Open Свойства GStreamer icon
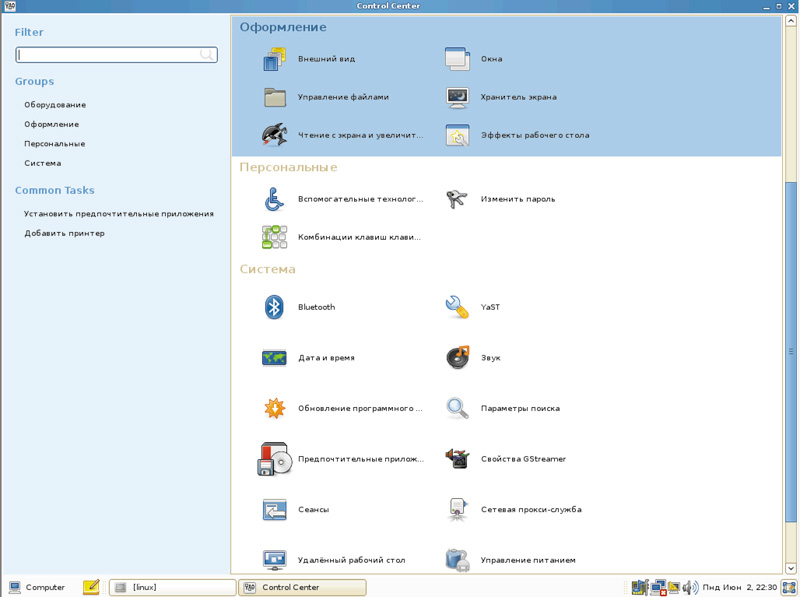Image resolution: width=800 pixels, height=597 pixels. [457, 459]
